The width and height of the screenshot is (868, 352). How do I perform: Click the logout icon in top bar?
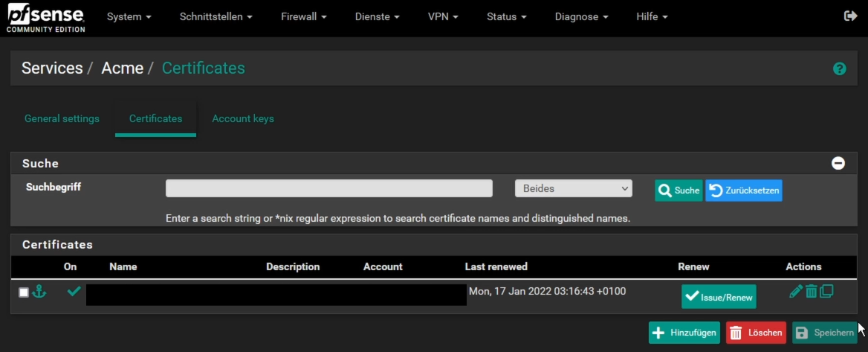coord(850,16)
